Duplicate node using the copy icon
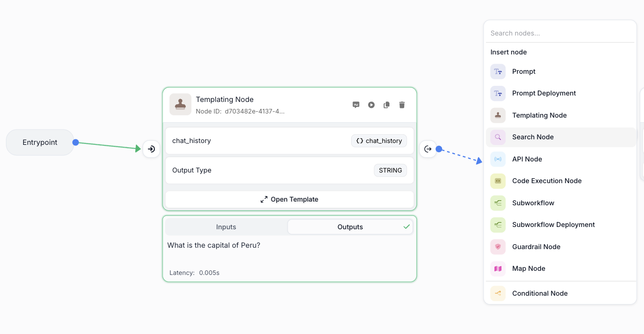 point(387,105)
